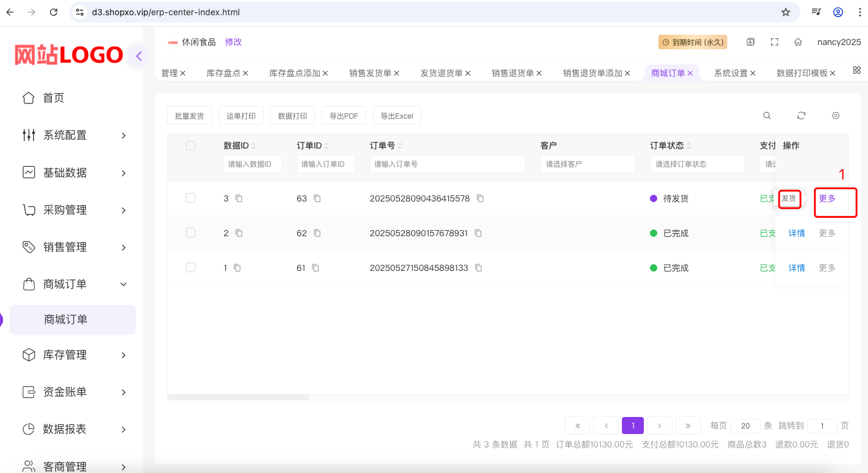Image resolution: width=868 pixels, height=473 pixels.
Task: Jump to the first page with double-left arrow
Action: click(577, 426)
